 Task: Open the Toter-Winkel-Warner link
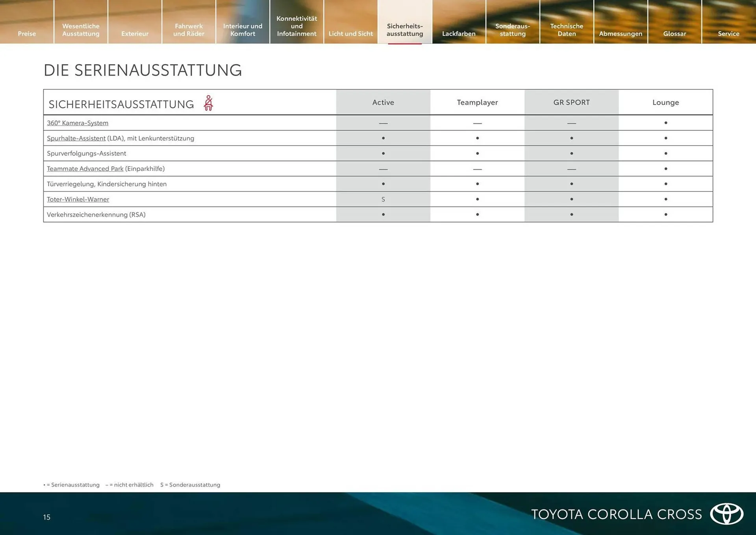(x=78, y=199)
